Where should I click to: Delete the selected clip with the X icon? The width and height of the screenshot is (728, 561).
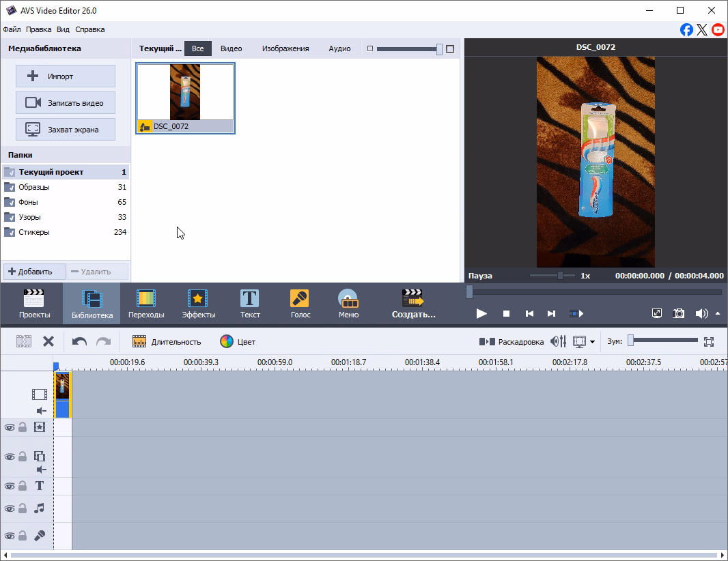click(x=48, y=341)
